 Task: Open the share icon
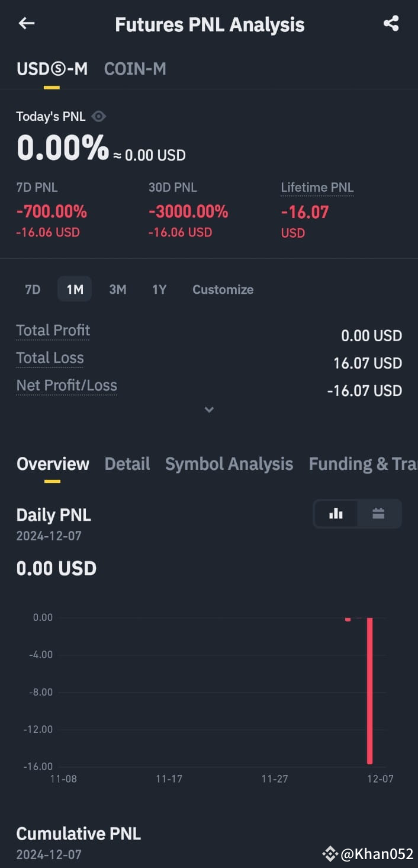pyautogui.click(x=391, y=24)
